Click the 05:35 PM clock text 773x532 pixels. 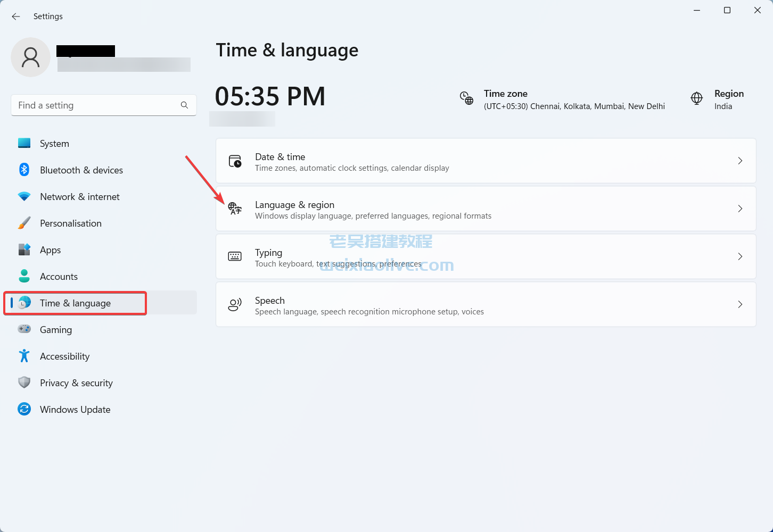coord(270,96)
